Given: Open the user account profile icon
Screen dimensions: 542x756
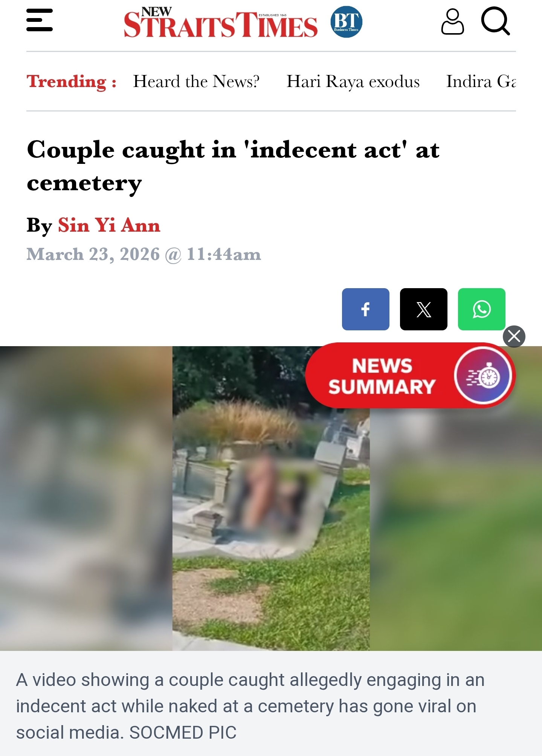Looking at the screenshot, I should click(452, 22).
